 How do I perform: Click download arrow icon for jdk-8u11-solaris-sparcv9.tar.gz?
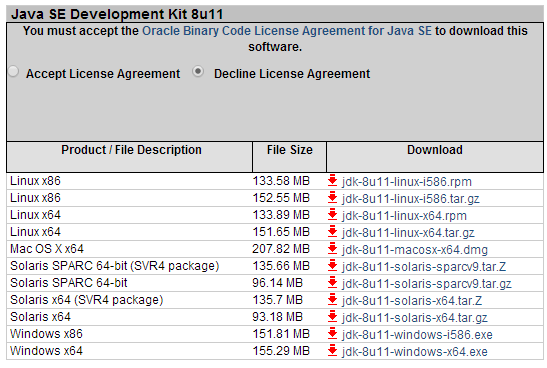(332, 283)
